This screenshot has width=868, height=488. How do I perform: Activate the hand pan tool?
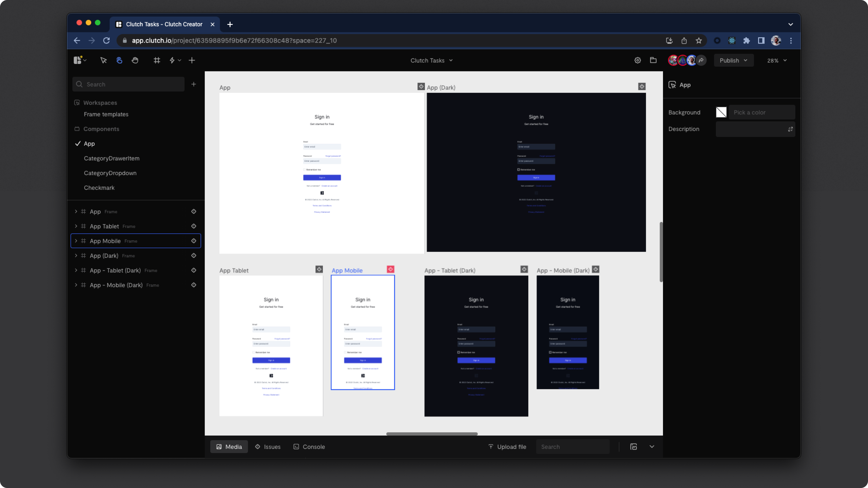(135, 60)
